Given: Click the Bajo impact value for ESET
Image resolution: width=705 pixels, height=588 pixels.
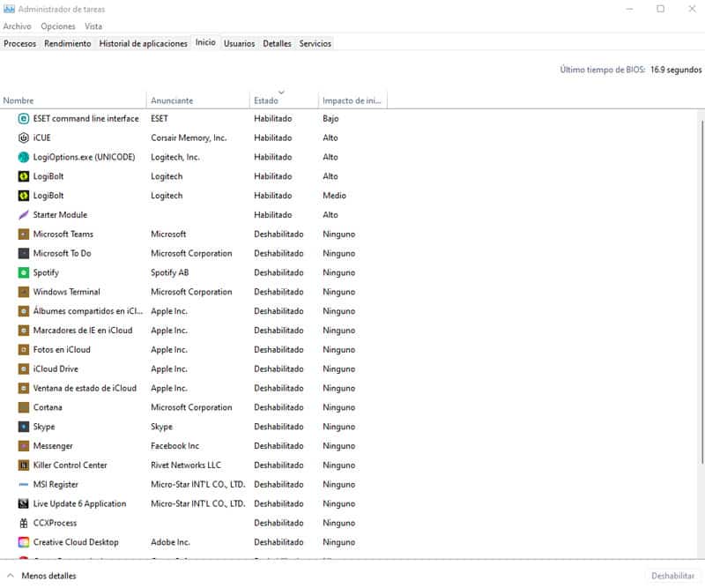Looking at the screenshot, I should (x=330, y=119).
